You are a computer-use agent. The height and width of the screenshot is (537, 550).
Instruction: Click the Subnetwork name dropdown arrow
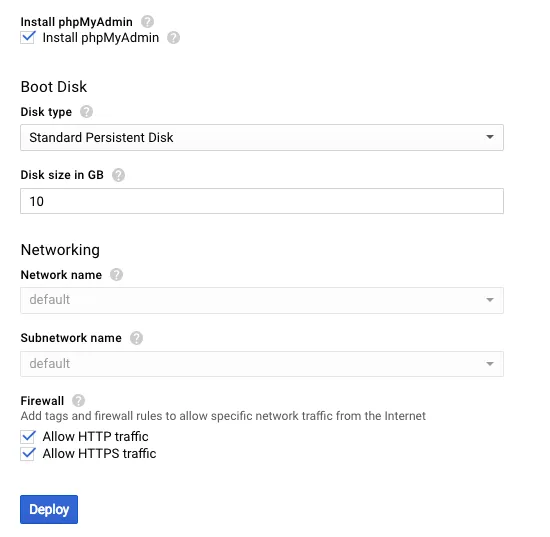[x=490, y=364]
